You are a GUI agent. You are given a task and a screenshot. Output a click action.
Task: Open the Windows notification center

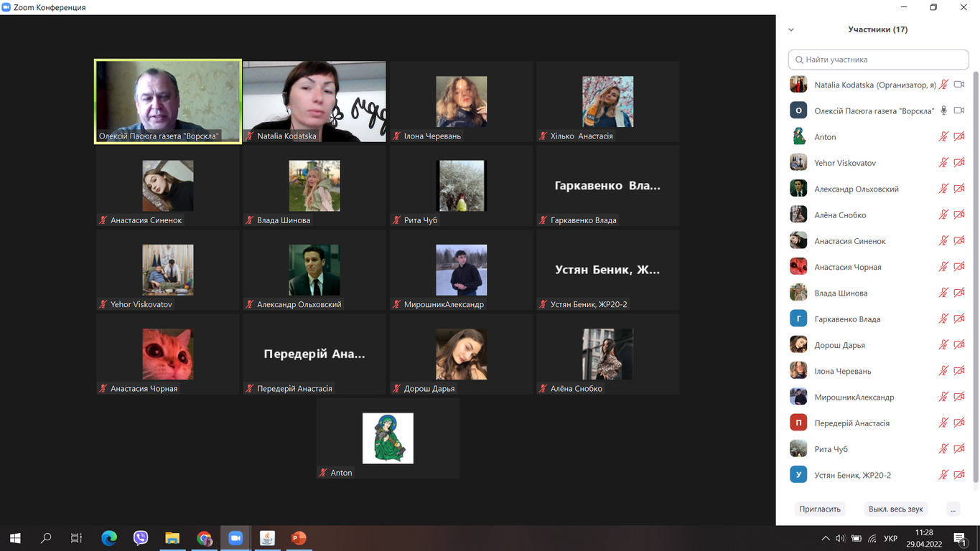coord(960,538)
